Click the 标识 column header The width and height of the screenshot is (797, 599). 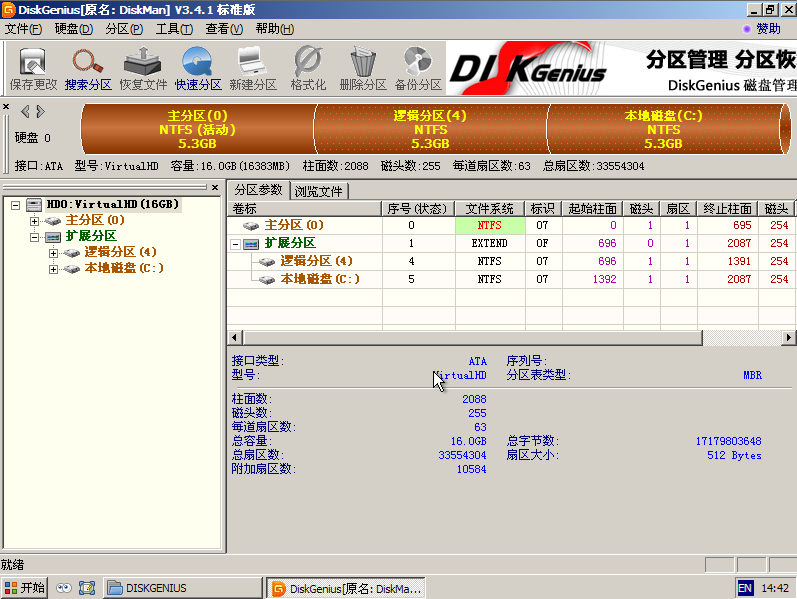coord(543,209)
